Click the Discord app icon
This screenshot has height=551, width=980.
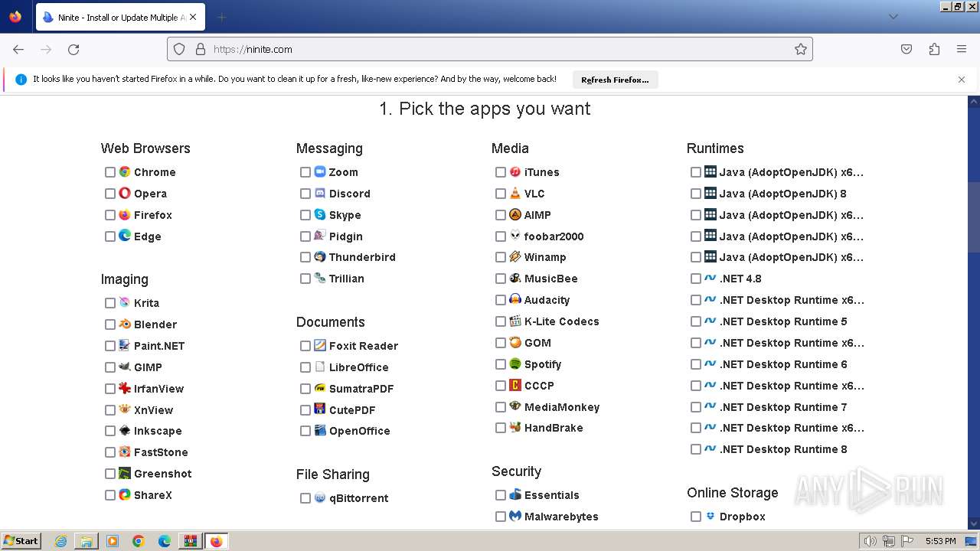pos(320,194)
